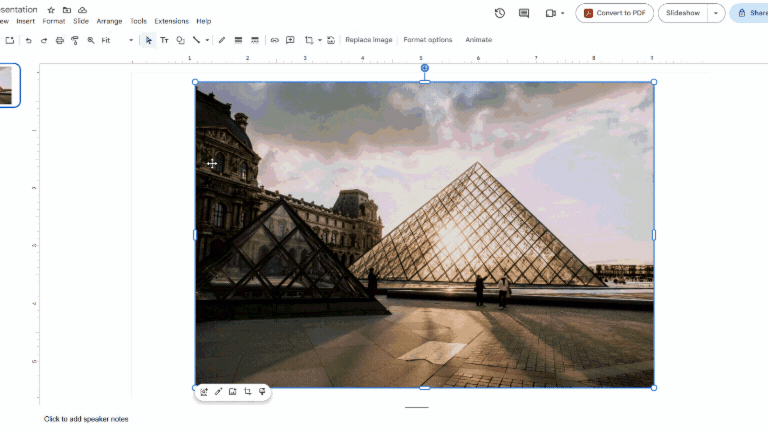Choose the Select arrow tool
This screenshot has height=432, width=768.
pos(148,40)
